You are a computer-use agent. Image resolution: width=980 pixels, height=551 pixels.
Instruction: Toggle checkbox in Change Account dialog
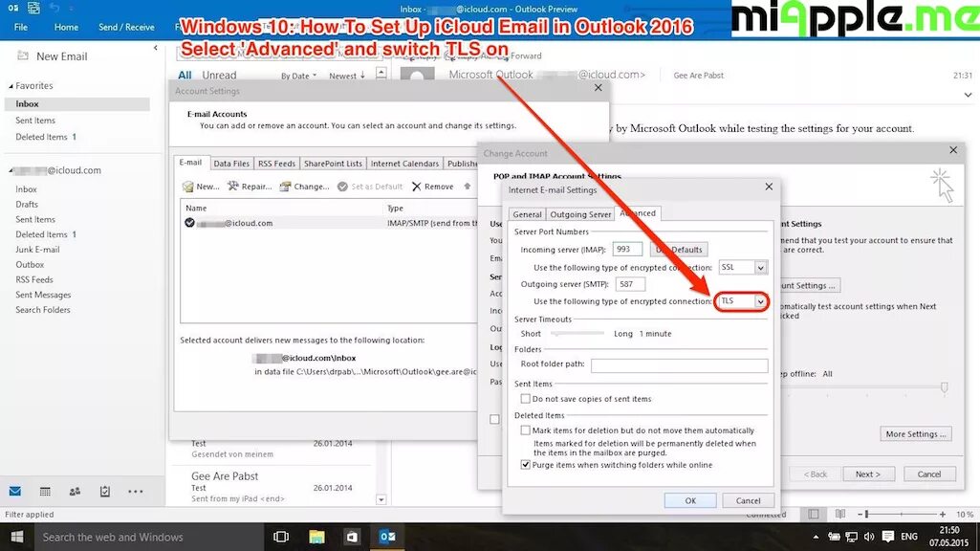494,419
